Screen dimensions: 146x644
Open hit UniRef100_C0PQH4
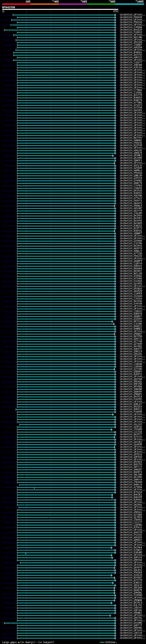[131, 27]
